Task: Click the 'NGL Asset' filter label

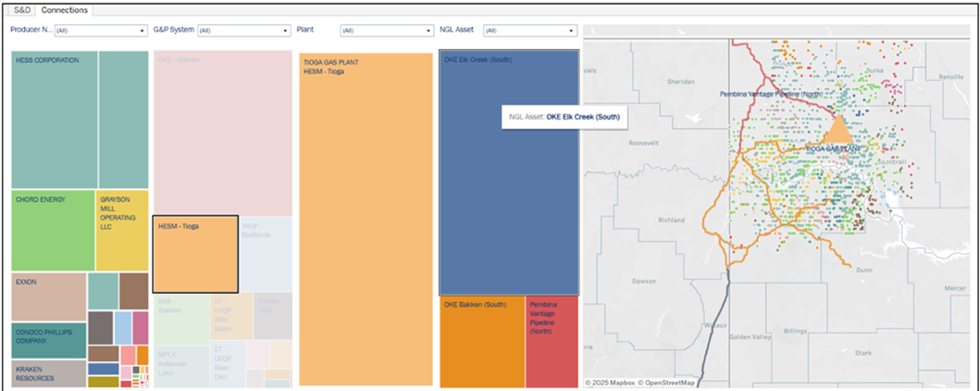Action: click(456, 30)
